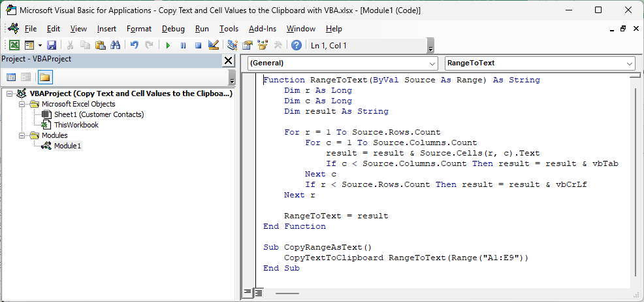Open the Help menu
Viewport: 644px width, 302px height.
tap(334, 29)
